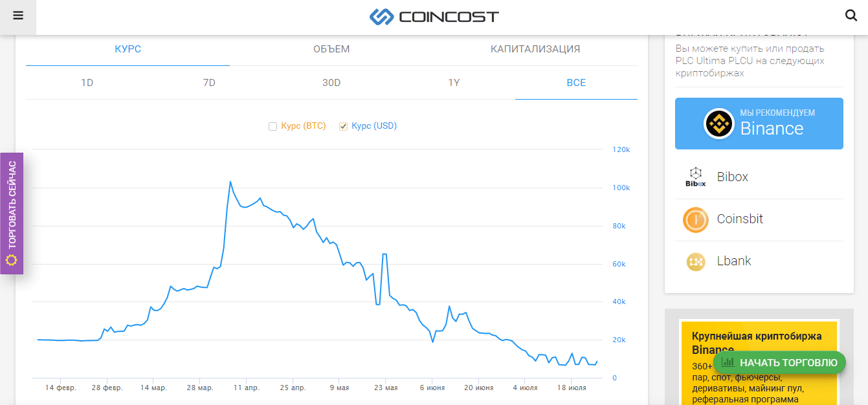Click the Bibox exchange logo

tap(695, 177)
